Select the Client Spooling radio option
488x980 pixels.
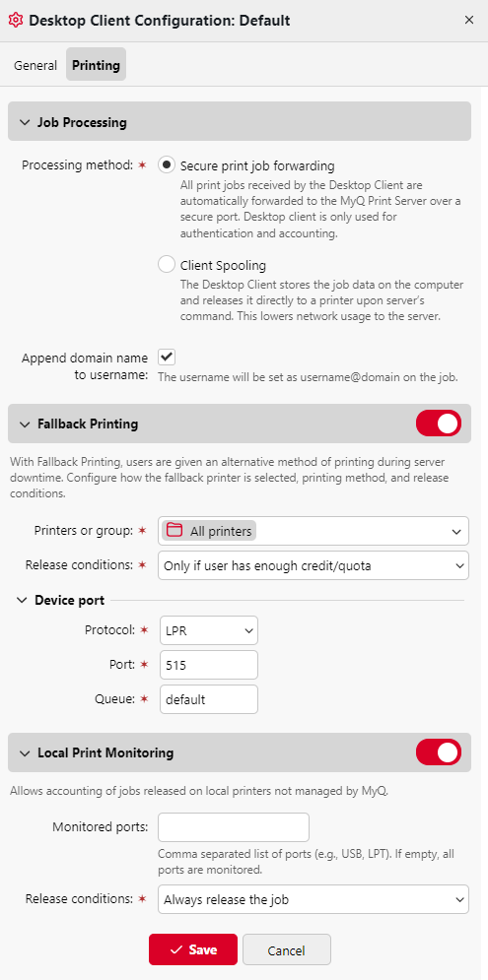167,264
